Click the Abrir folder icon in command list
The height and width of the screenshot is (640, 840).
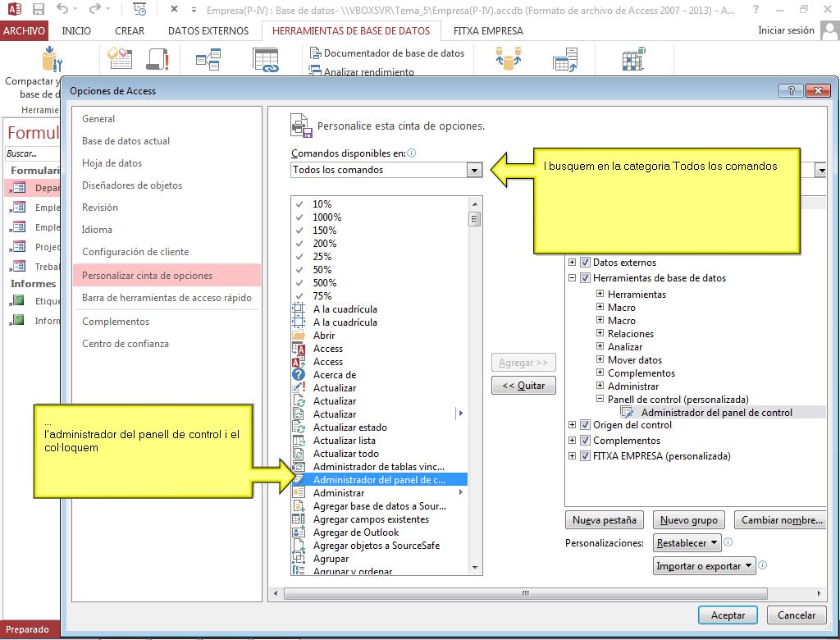[299, 336]
